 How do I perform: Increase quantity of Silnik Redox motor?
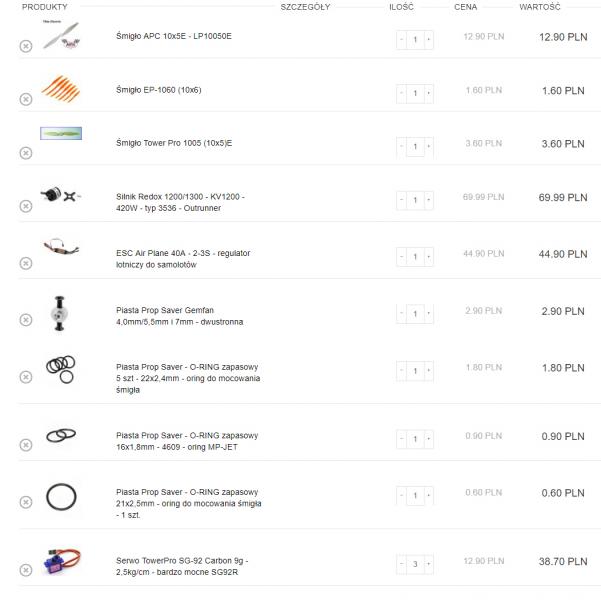click(429, 201)
